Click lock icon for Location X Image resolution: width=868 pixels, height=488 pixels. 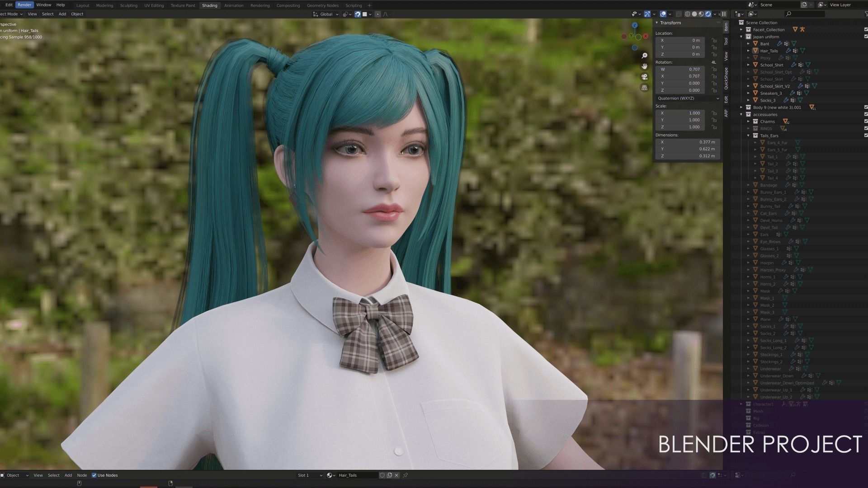[x=714, y=40]
